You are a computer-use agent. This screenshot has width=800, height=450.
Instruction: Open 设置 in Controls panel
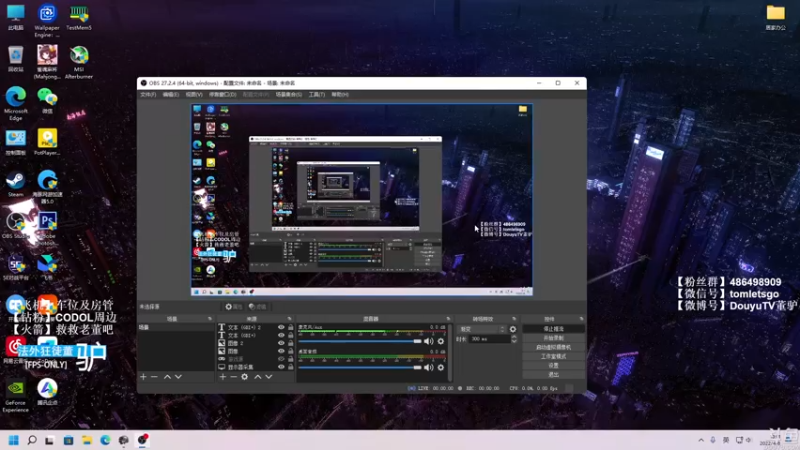pos(554,365)
